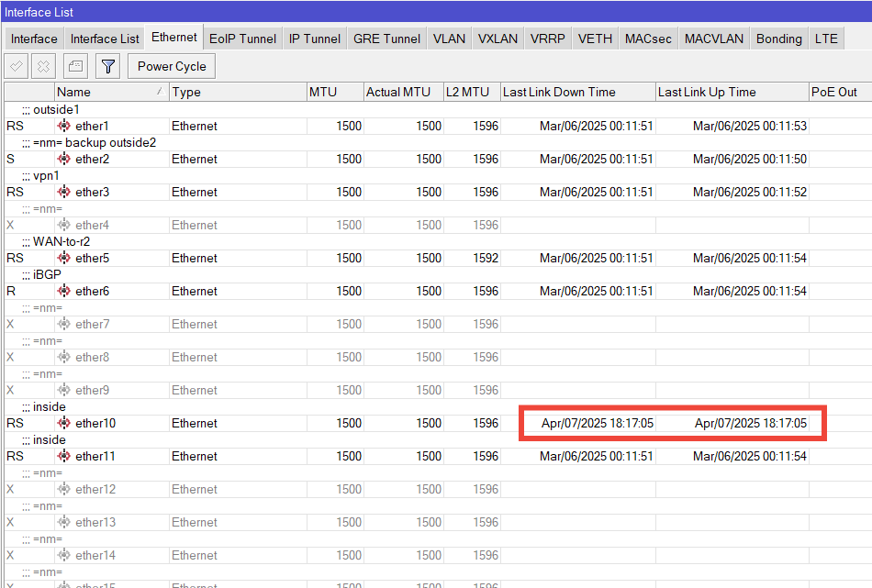872x588 pixels.
Task: Open the EoIP Tunnel tab
Action: click(x=242, y=39)
